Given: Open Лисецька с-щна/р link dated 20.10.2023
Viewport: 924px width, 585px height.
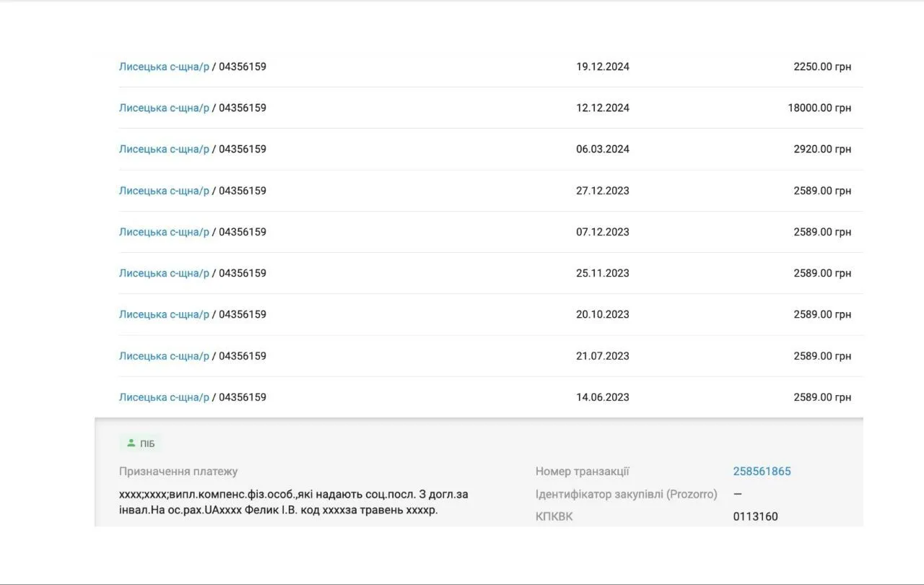Looking at the screenshot, I should (x=164, y=314).
